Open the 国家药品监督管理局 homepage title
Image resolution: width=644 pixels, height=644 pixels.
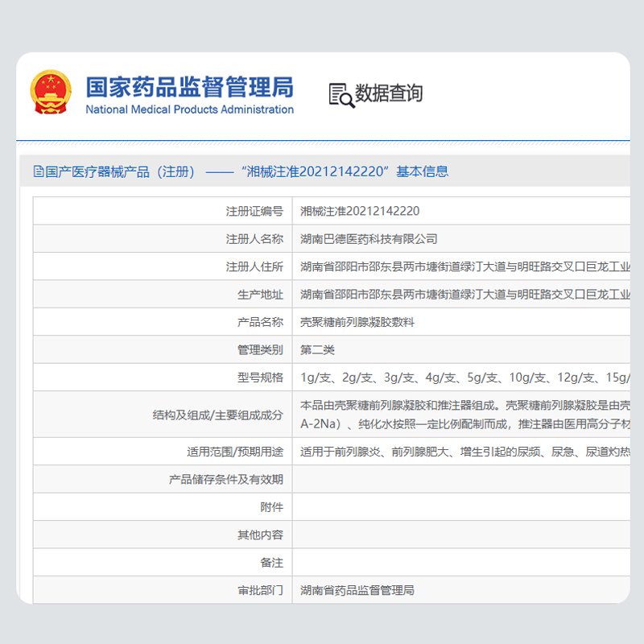(x=190, y=87)
